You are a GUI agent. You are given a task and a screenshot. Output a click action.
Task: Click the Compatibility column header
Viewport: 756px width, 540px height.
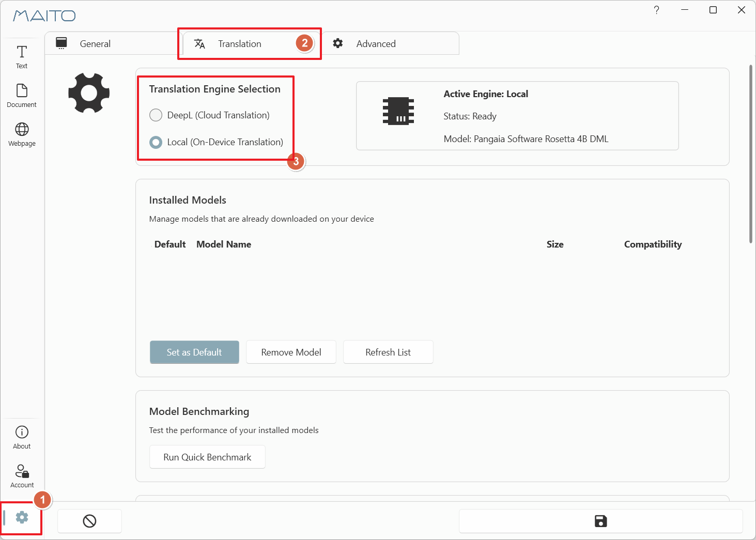click(653, 244)
